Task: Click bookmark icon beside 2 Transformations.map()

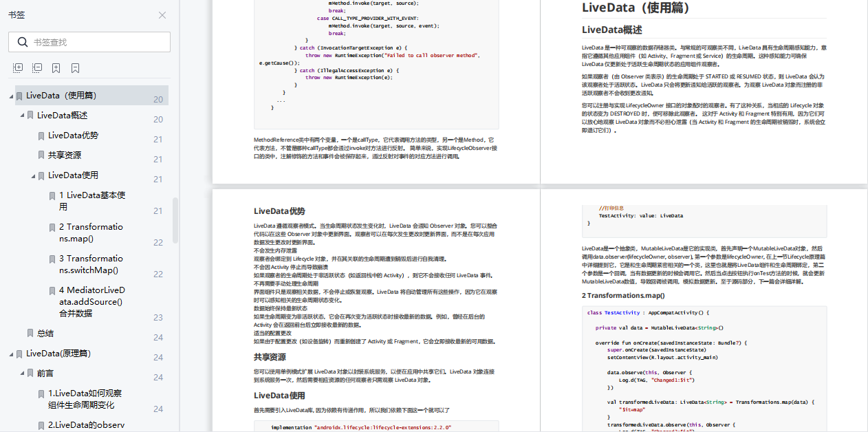Action: pos(53,227)
